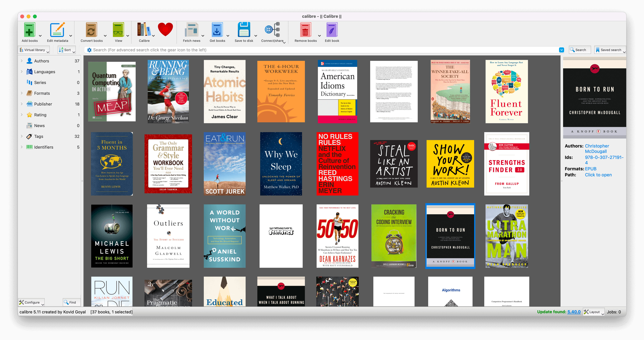Click the Rating star icon
Image resolution: width=644 pixels, height=340 pixels.
click(29, 115)
